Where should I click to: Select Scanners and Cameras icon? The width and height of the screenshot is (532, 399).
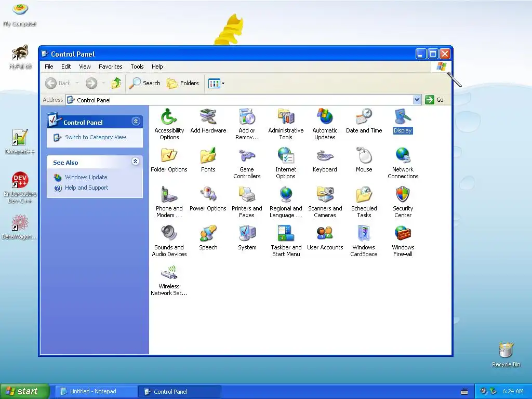(325, 195)
